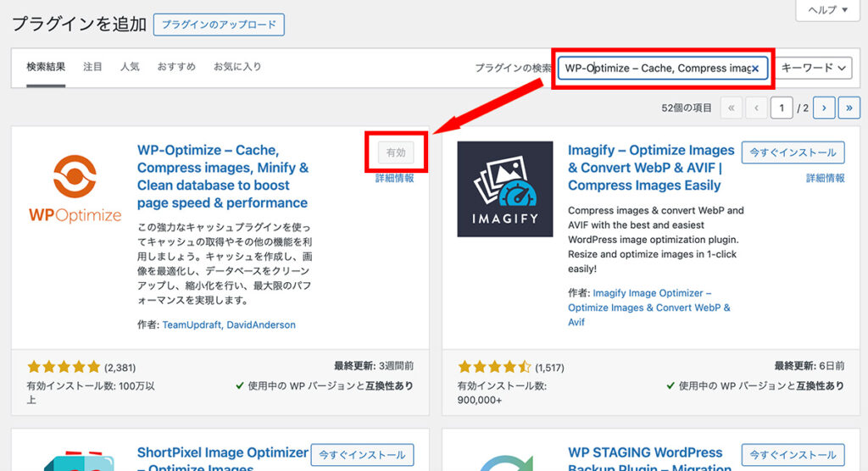Screen dimensions: 868x471
Task: Open Imagify Image Optimizer author link
Action: pos(648,308)
